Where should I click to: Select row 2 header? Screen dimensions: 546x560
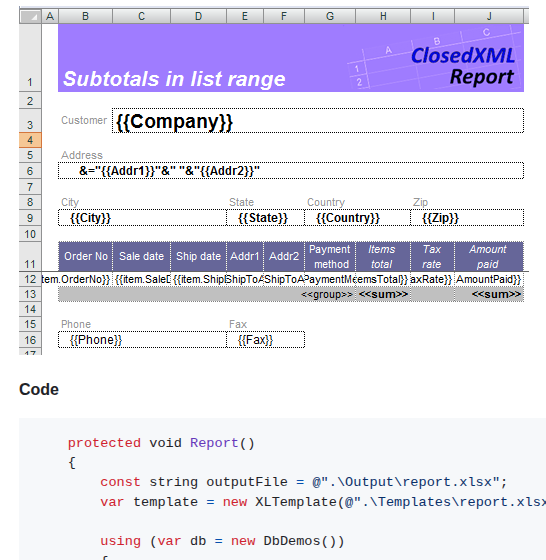[x=30, y=101]
